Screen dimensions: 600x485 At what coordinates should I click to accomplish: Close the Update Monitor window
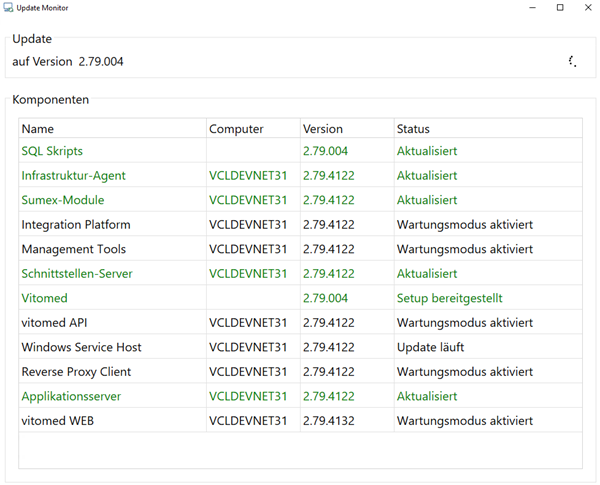tap(588, 8)
